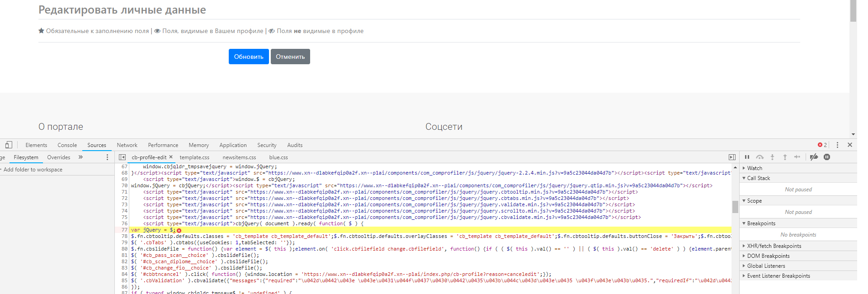The height and width of the screenshot is (294, 868).
Task: Click the page scrollbar down arrow
Action: 853,134
